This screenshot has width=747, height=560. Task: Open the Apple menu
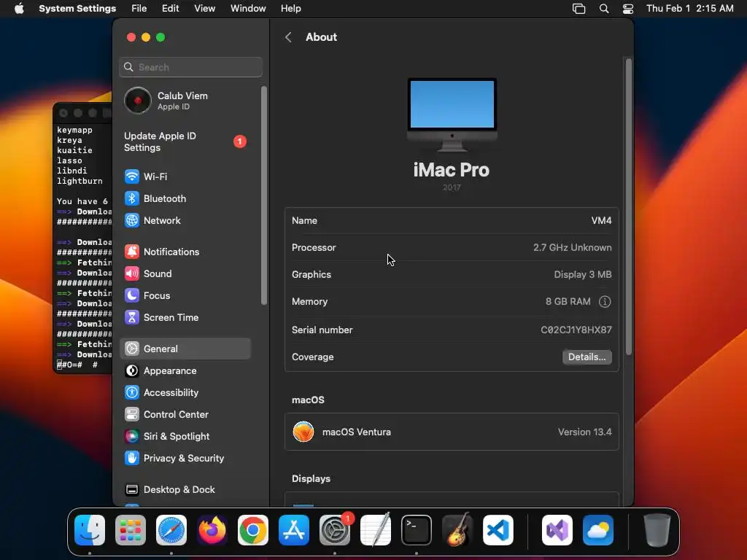(19, 9)
